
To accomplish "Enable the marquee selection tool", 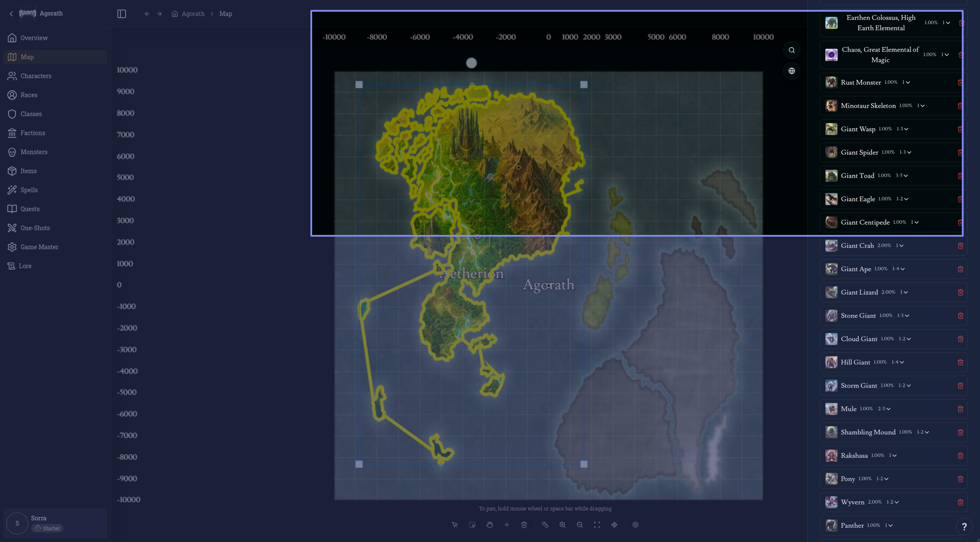I will point(472,525).
